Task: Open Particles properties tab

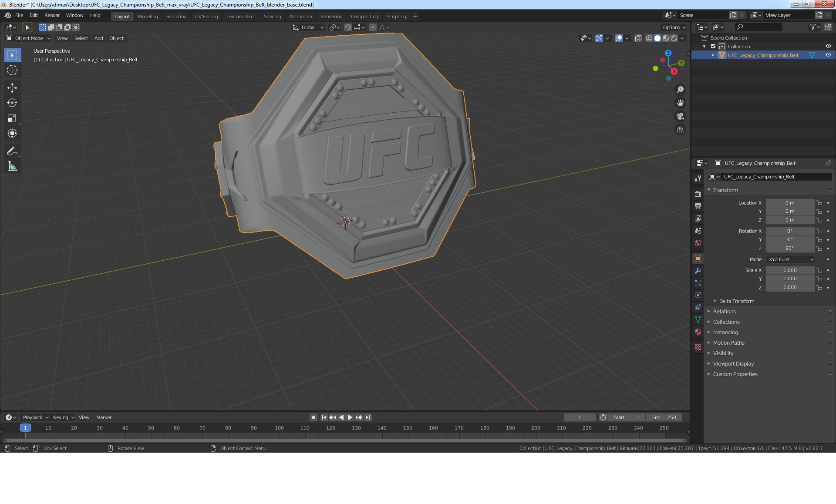Action: [x=698, y=283]
